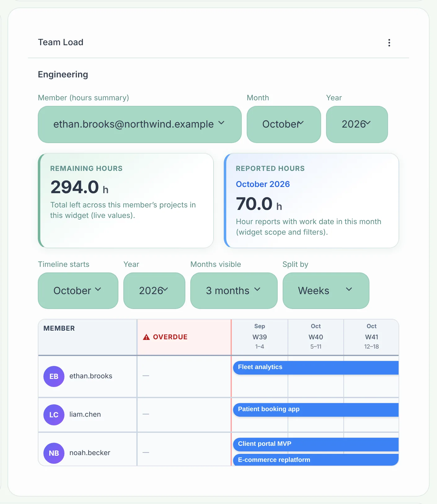Click the REMAINING HOURS card heading
Image resolution: width=437 pixels, height=504 pixels.
(x=86, y=168)
